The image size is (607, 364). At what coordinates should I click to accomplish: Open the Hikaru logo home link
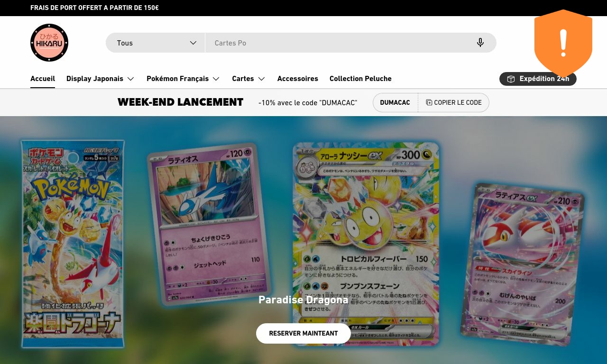pyautogui.click(x=49, y=43)
